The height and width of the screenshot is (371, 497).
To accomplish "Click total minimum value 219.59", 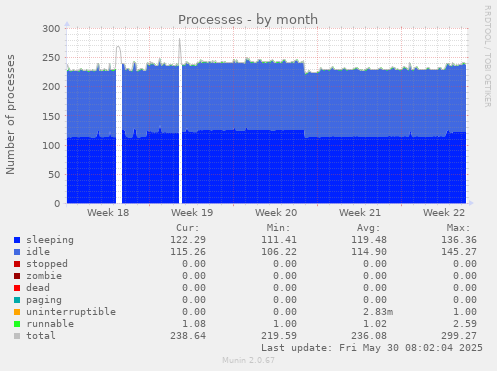I will pos(279,336).
